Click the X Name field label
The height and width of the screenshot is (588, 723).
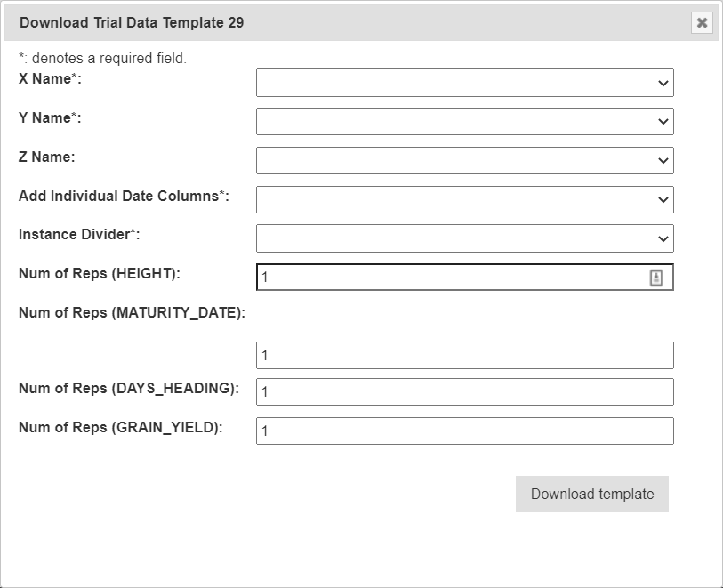click(50, 78)
